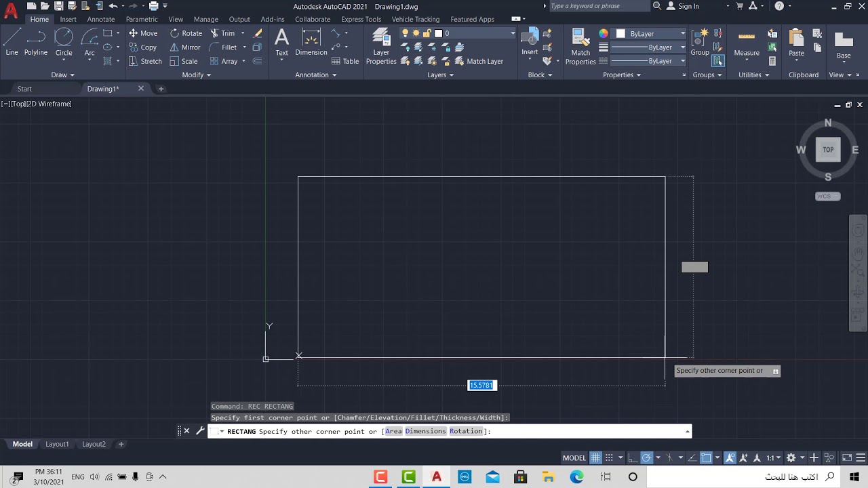Click the Rotation option in command line
This screenshot has width=868, height=488.
(x=466, y=431)
